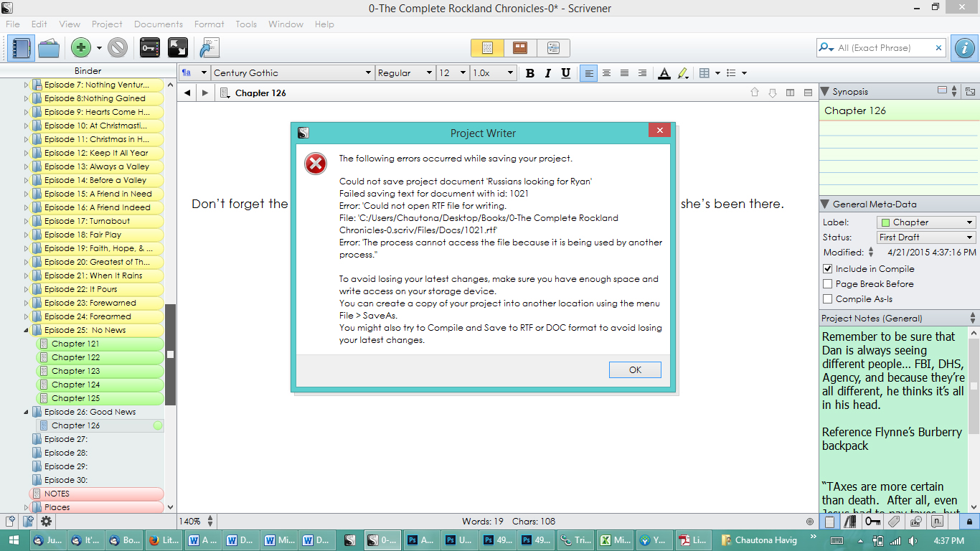This screenshot has width=980, height=551.
Task: Adjust the editor zoom 140% stepper
Action: point(210,522)
